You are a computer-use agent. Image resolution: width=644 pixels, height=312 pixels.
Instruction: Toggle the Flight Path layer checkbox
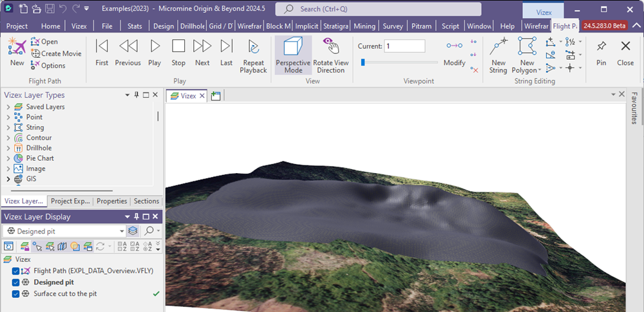pyautogui.click(x=16, y=271)
